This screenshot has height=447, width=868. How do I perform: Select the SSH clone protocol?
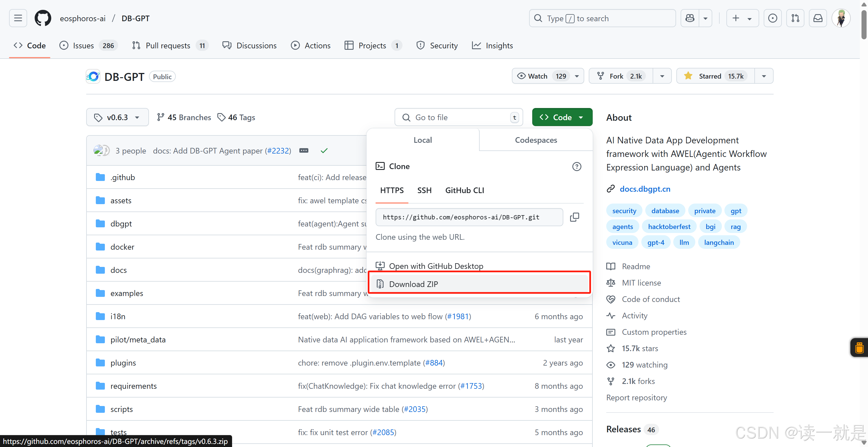424,191
